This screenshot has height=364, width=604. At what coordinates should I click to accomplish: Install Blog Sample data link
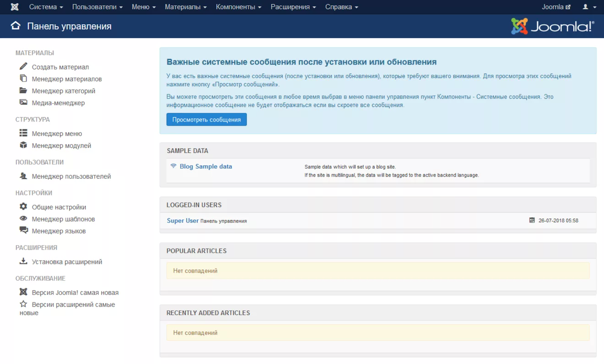tap(206, 167)
